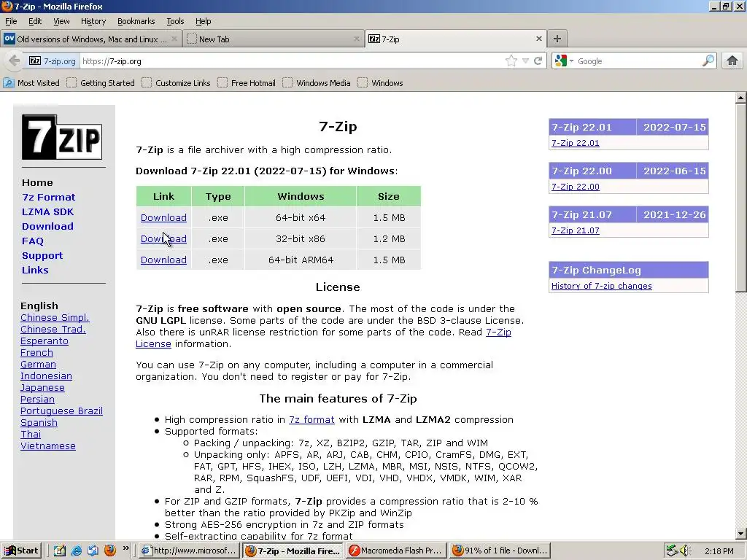
Task: Switch to the New Tab tab
Action: (273, 39)
